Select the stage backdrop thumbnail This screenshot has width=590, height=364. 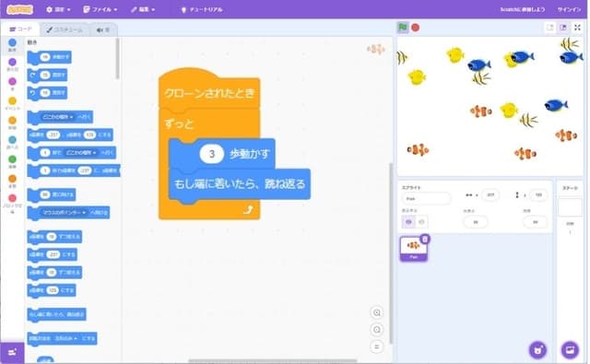tap(570, 207)
